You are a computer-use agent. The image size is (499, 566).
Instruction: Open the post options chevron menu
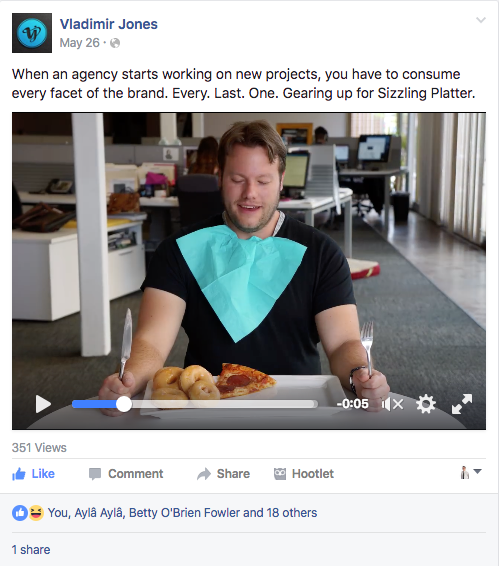[481, 20]
